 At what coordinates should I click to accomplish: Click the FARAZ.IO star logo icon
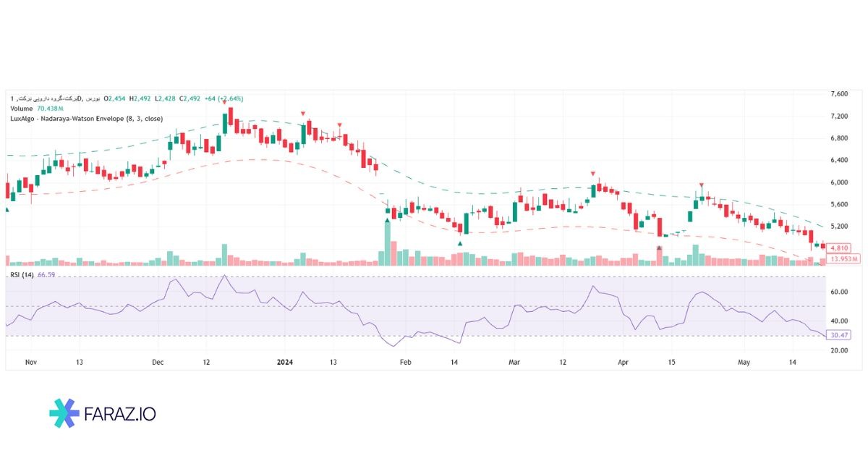(64, 413)
